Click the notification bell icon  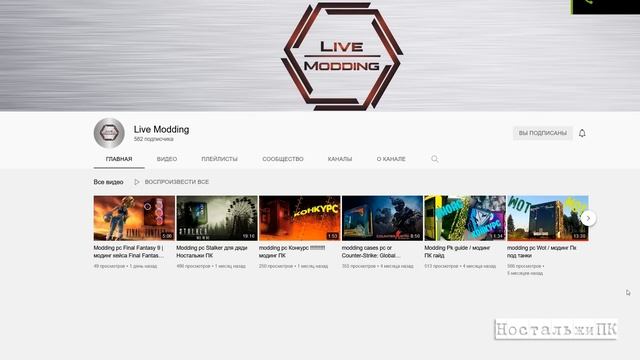[582, 133]
